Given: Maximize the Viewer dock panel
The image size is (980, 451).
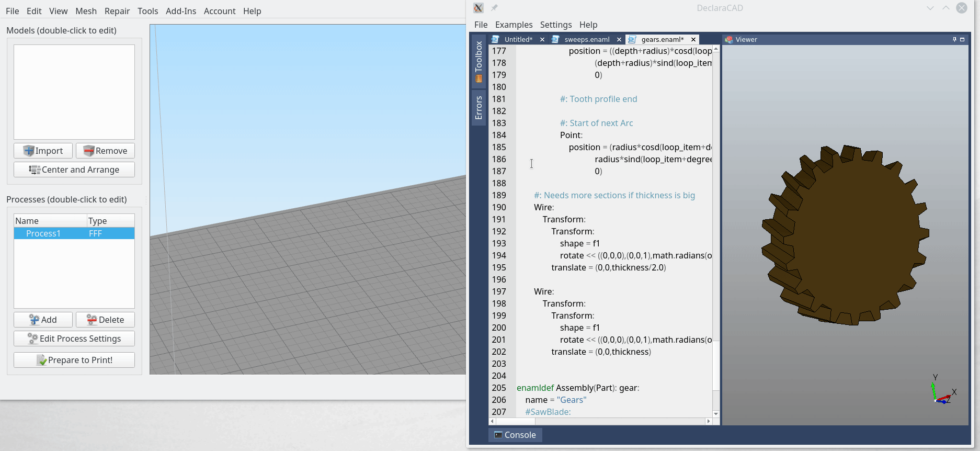Looking at the screenshot, I should coord(962,39).
